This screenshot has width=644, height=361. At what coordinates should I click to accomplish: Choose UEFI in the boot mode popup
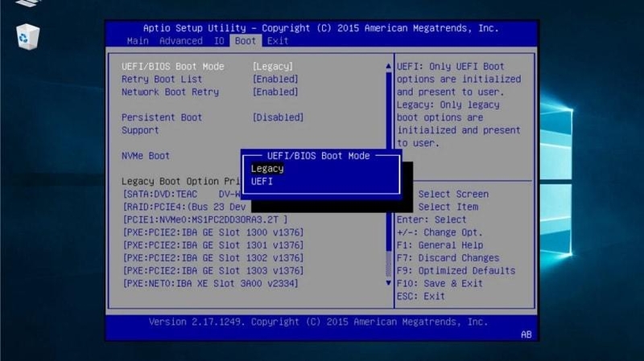262,182
